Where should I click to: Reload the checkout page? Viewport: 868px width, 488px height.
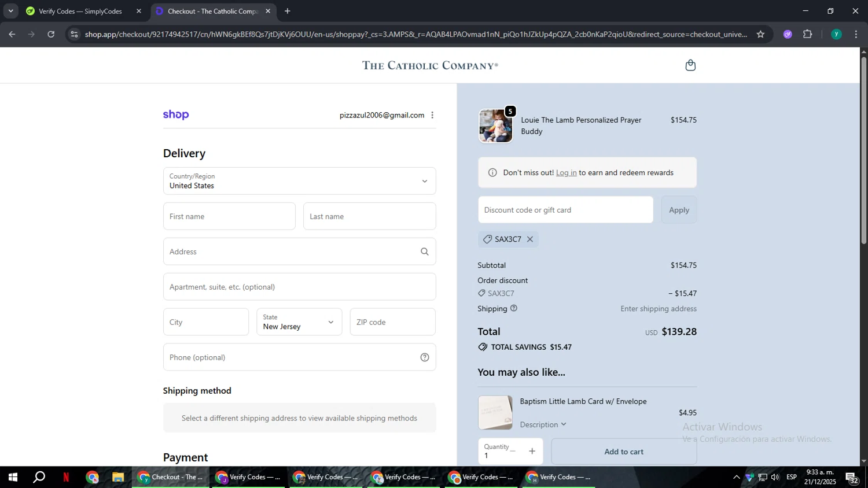tap(51, 34)
